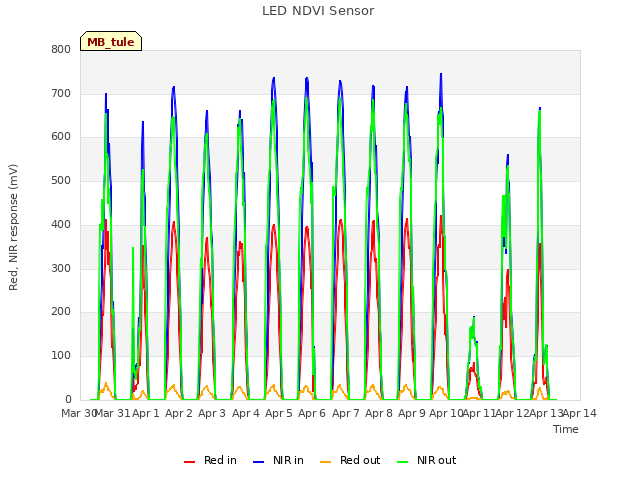Click the Apr 4 x-axis date label
640x480 pixels.
[x=246, y=413]
